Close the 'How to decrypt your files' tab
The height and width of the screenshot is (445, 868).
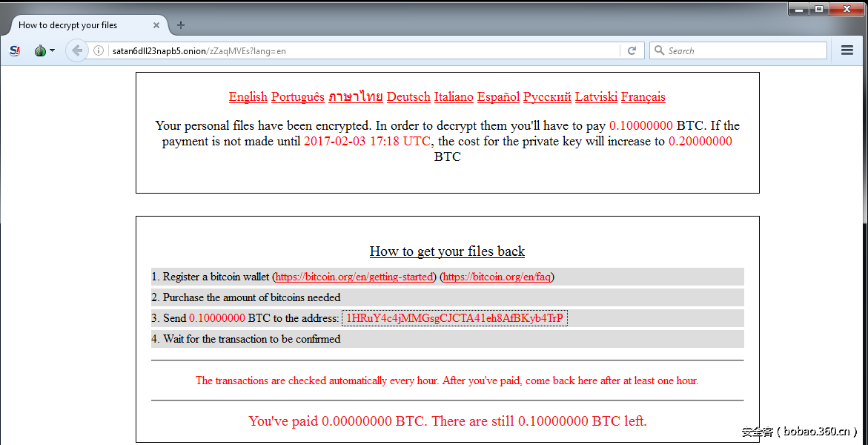coord(156,25)
